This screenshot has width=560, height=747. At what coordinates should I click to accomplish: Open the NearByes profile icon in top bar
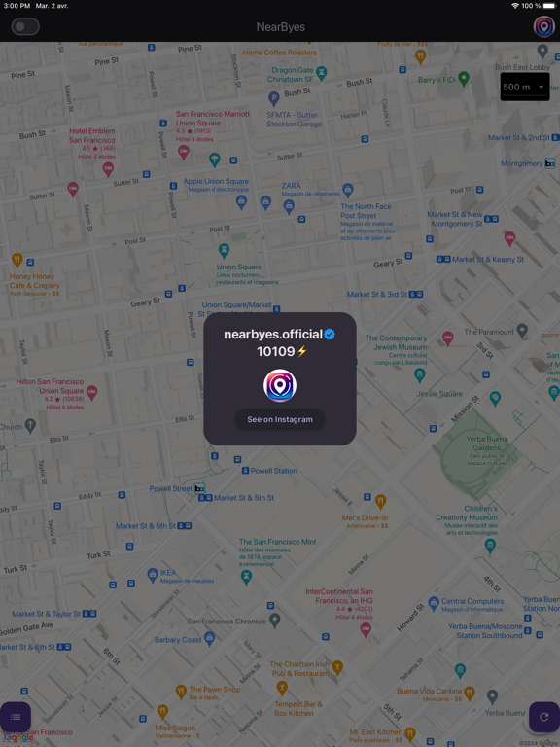543,26
